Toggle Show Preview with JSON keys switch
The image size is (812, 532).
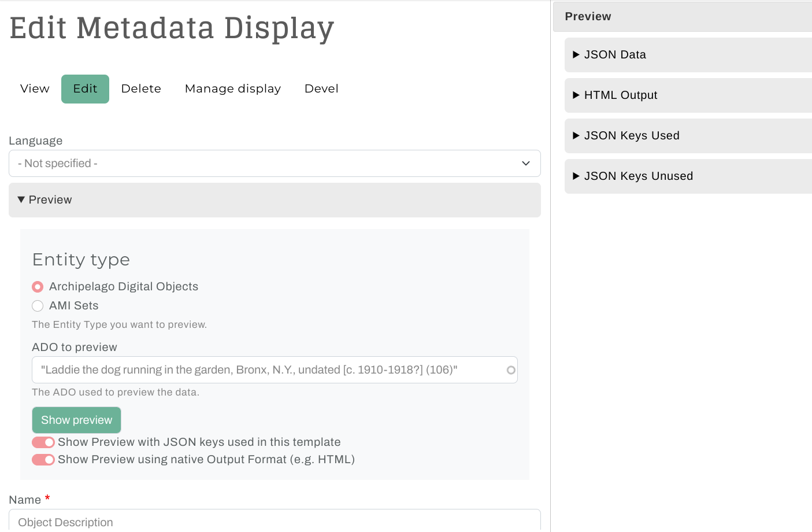(x=43, y=442)
